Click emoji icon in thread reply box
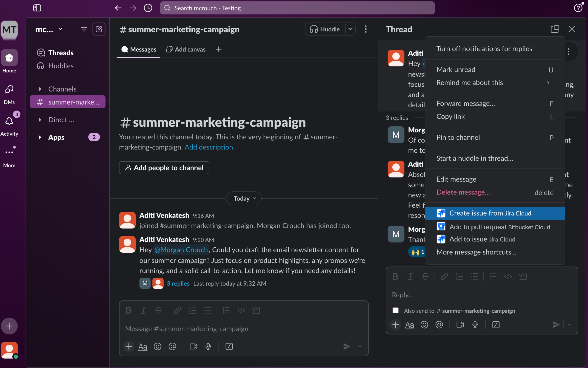This screenshot has width=588, height=368. [424, 325]
